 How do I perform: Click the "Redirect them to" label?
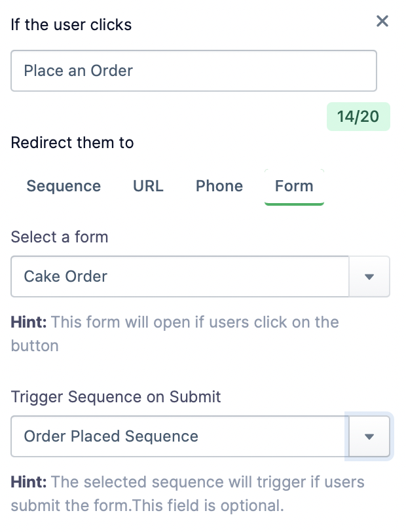72,143
